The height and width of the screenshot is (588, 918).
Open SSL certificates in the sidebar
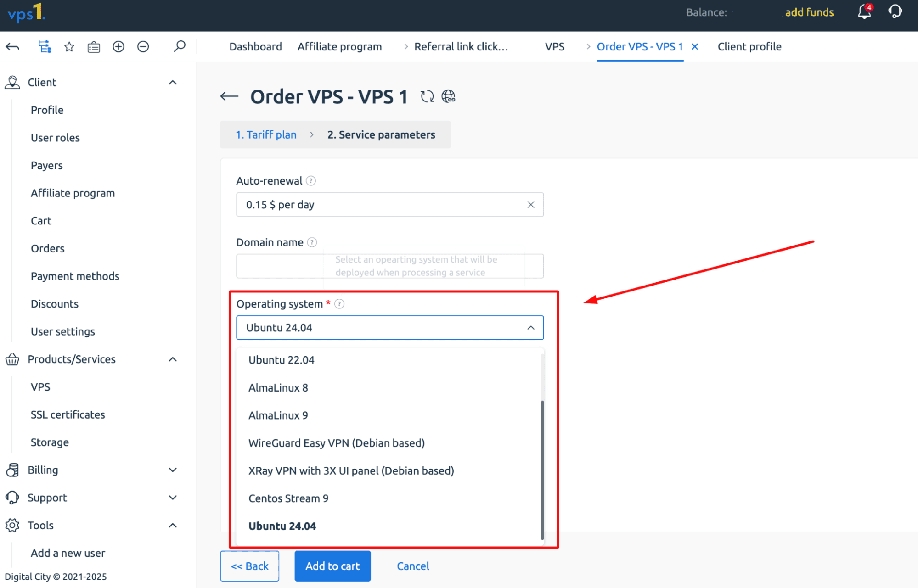tap(68, 415)
